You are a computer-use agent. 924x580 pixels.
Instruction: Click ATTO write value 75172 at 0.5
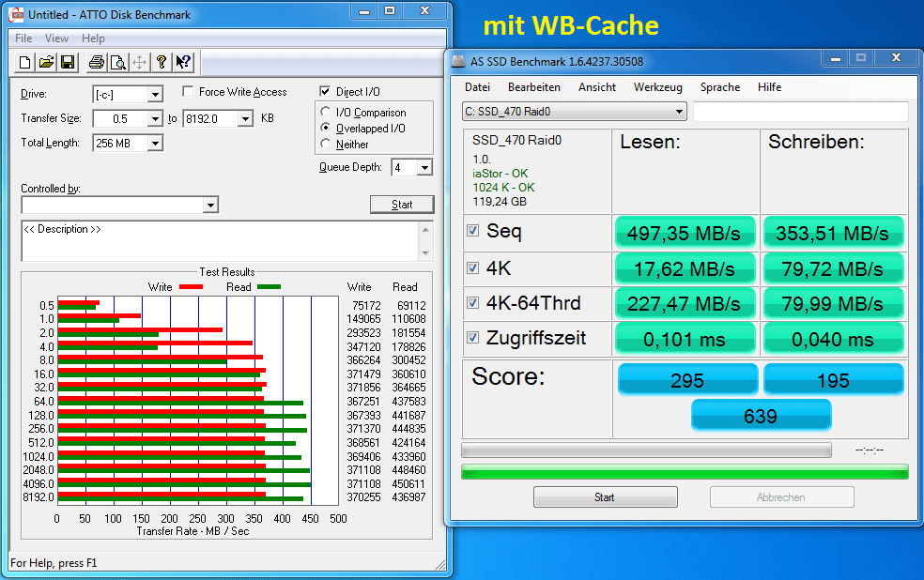366,306
